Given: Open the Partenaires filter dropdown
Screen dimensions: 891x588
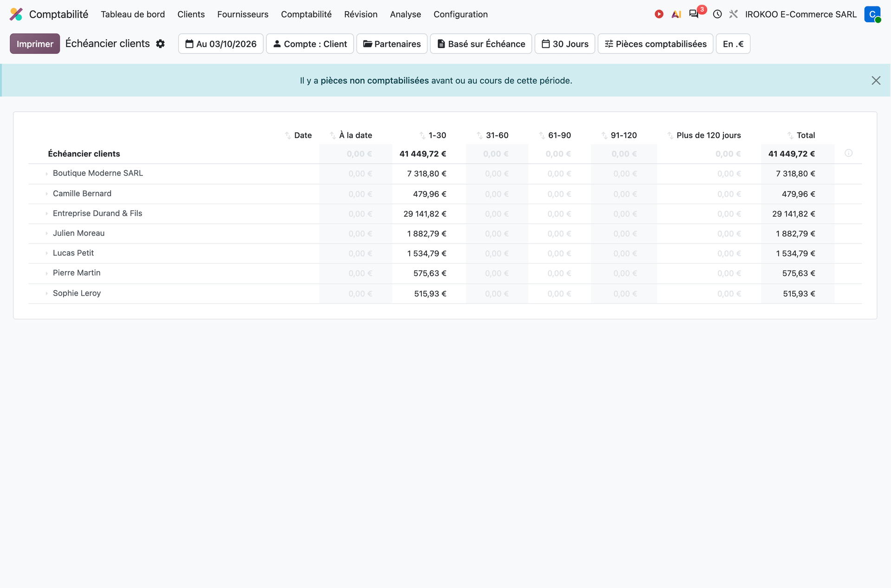Looking at the screenshot, I should (392, 44).
